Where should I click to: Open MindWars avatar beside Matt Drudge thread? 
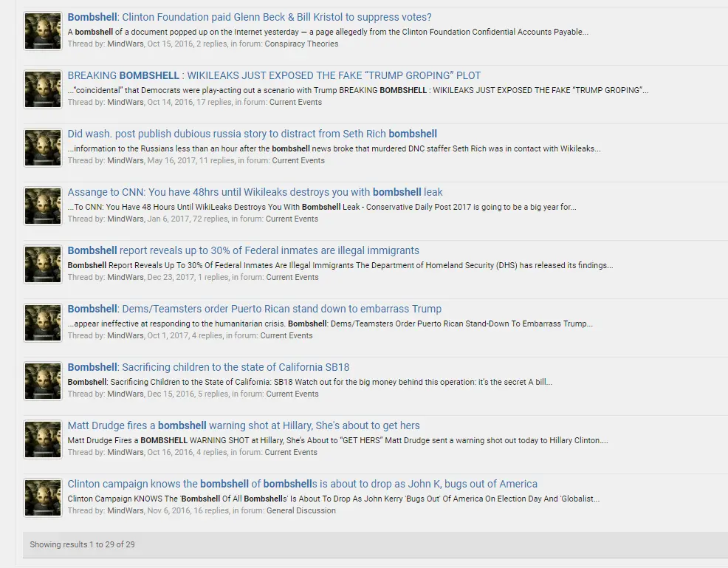point(43,439)
